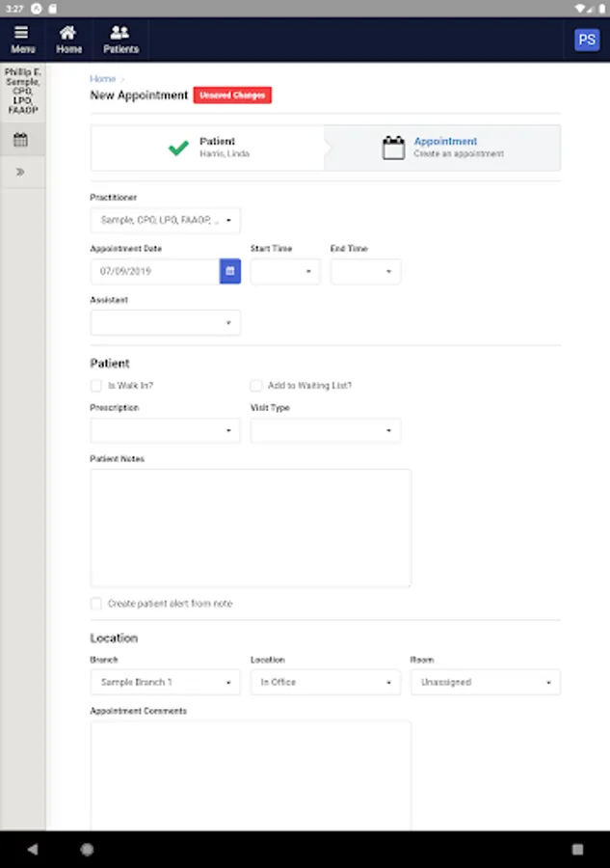Open sidebar calendar icon
Image resolution: width=610 pixels, height=868 pixels.
[x=20, y=140]
